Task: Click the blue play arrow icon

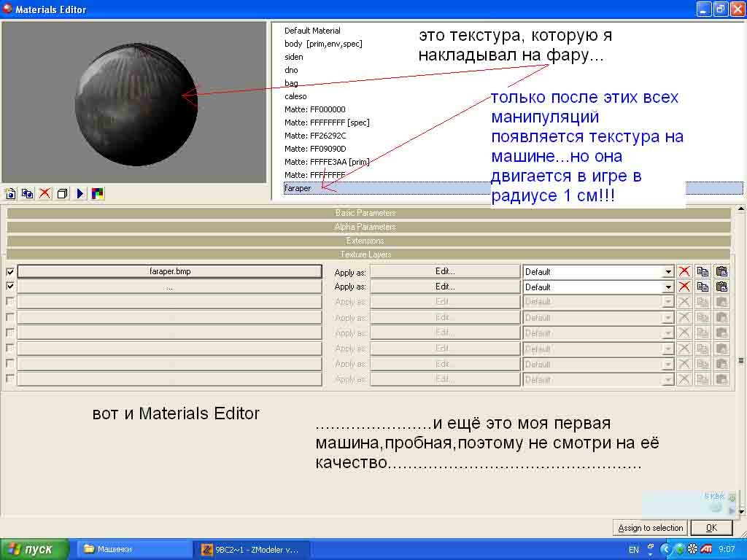Action: tap(80, 193)
